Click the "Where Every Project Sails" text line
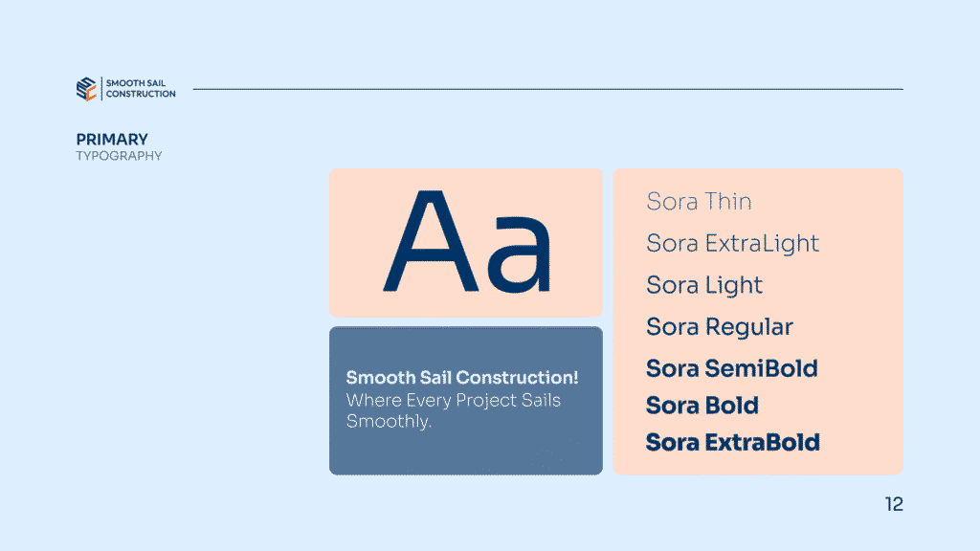 (x=453, y=399)
